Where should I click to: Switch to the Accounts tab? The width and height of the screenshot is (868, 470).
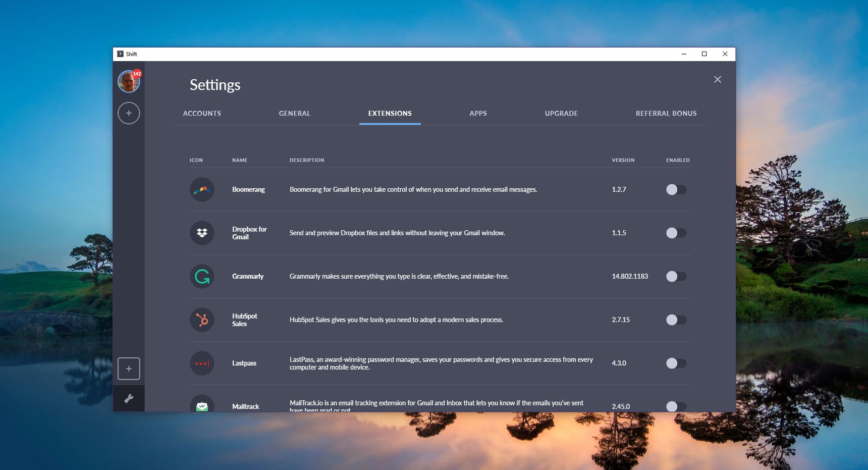pos(202,114)
